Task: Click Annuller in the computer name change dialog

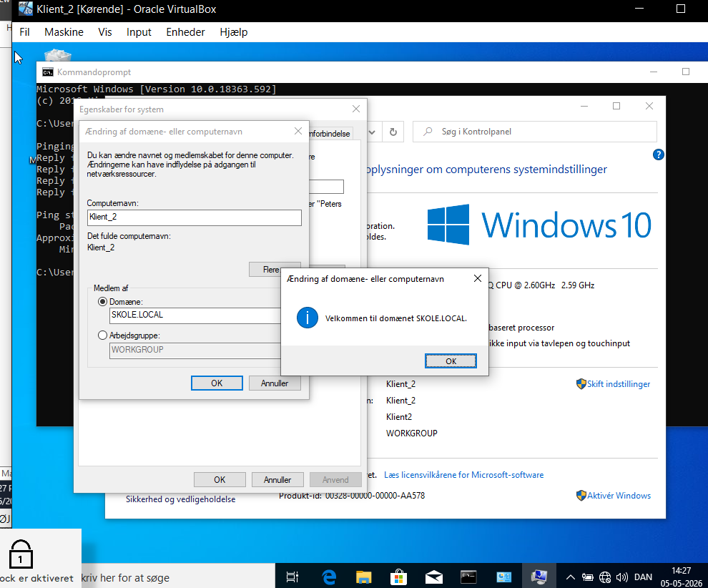Action: 275,383
